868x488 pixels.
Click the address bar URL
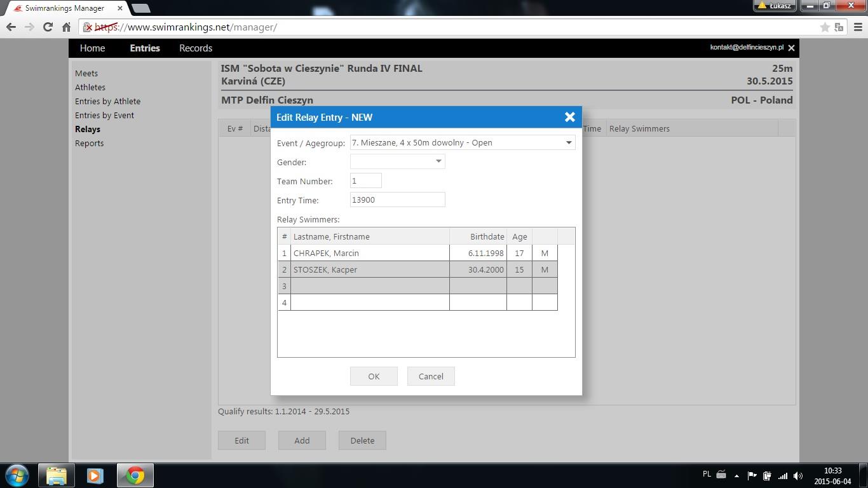coord(186,27)
